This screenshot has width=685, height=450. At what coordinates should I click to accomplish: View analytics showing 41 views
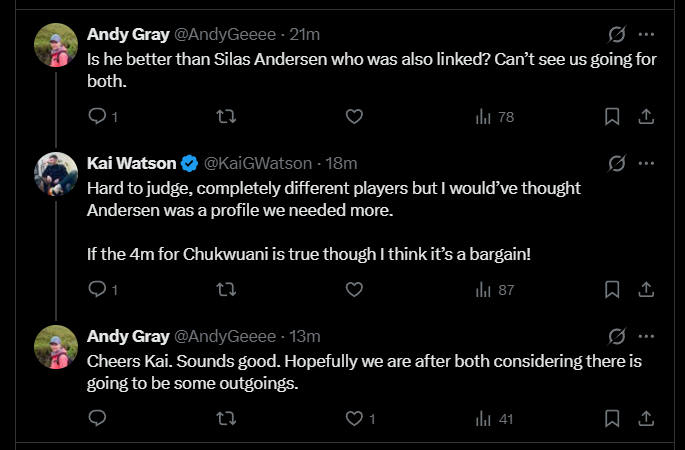(x=495, y=418)
